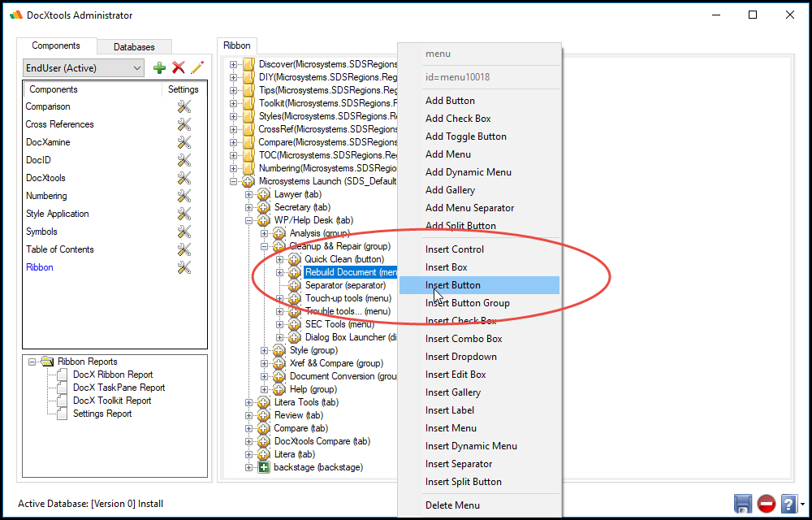Open settings wrench for Comparison component

point(183,106)
